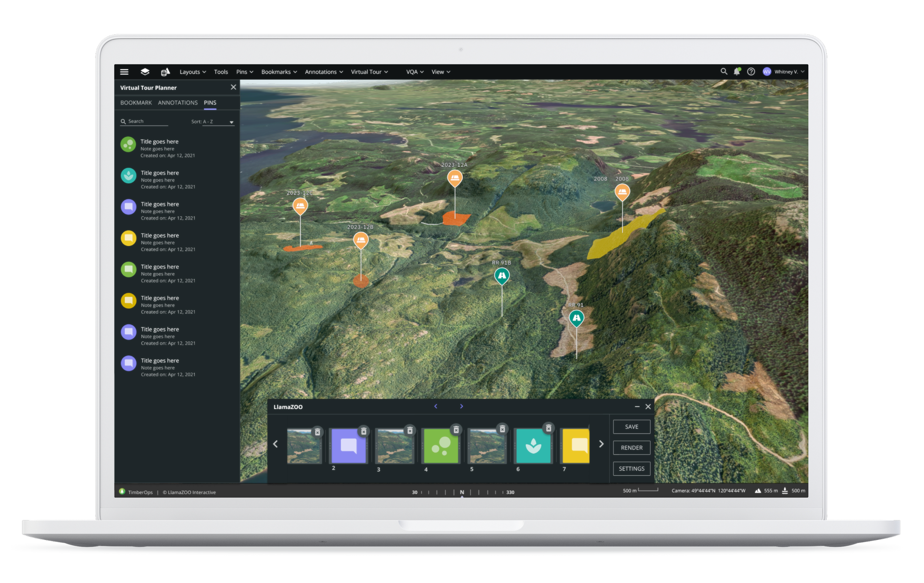Open the Sort: A - Z dropdown

point(218,122)
